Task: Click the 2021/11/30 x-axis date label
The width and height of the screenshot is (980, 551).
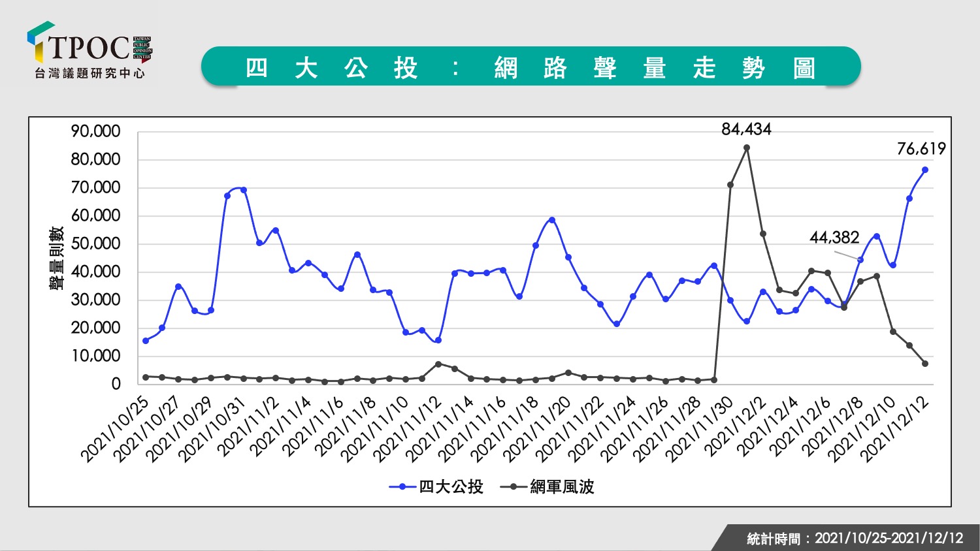Action: tap(700, 429)
